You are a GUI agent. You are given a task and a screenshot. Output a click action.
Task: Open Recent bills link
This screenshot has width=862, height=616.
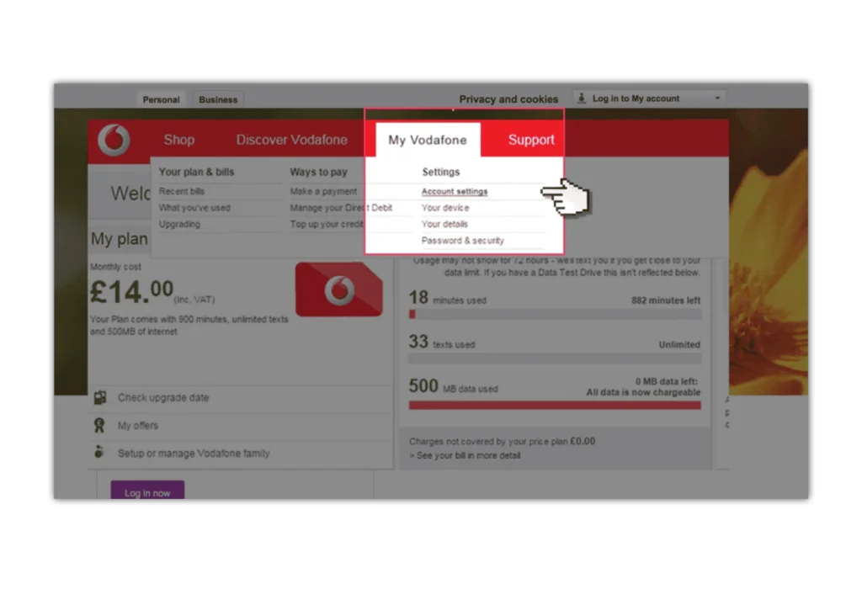point(182,191)
